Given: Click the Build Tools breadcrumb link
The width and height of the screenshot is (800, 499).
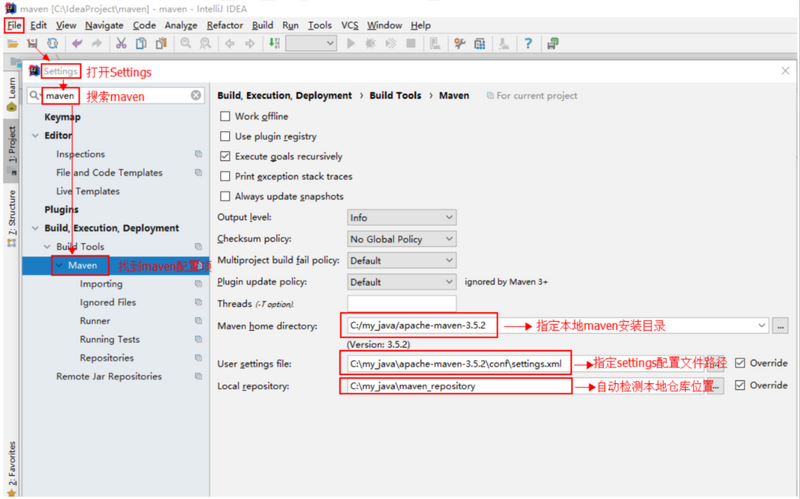Looking at the screenshot, I should tap(395, 95).
